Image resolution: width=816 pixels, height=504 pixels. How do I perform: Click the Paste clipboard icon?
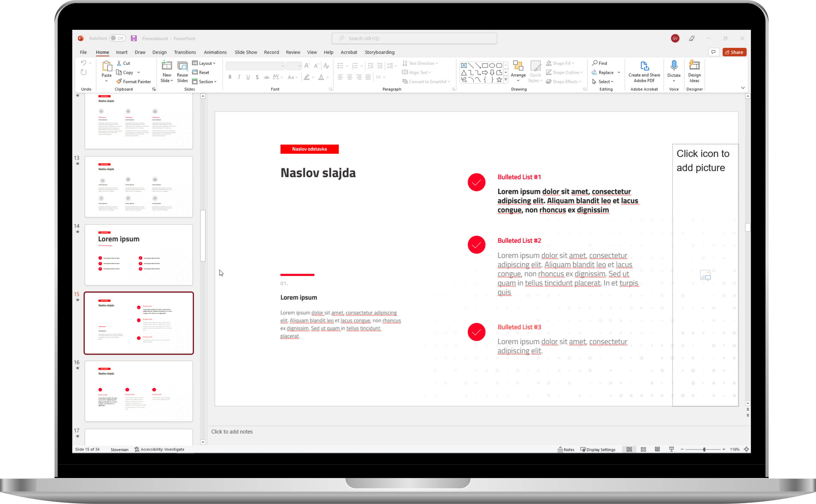coord(107,66)
